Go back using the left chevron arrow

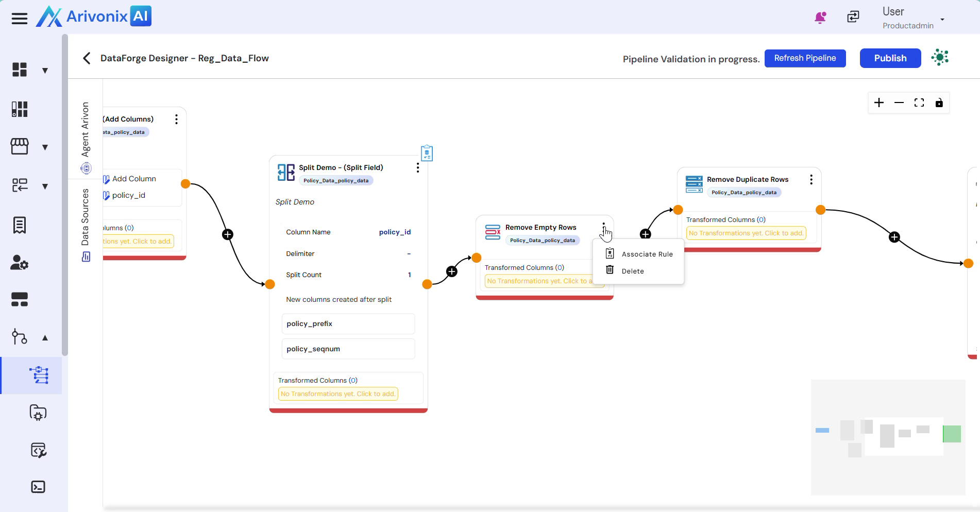tap(87, 58)
